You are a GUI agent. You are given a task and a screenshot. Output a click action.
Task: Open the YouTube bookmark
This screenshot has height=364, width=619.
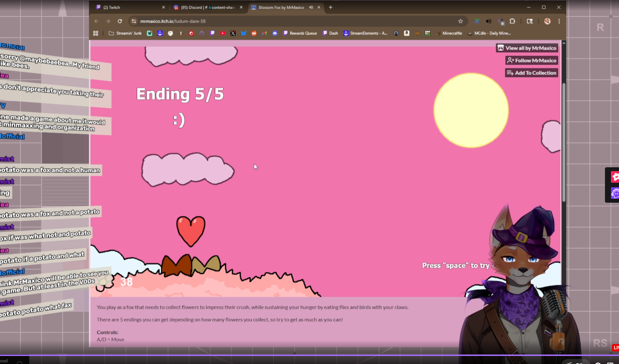point(223,33)
